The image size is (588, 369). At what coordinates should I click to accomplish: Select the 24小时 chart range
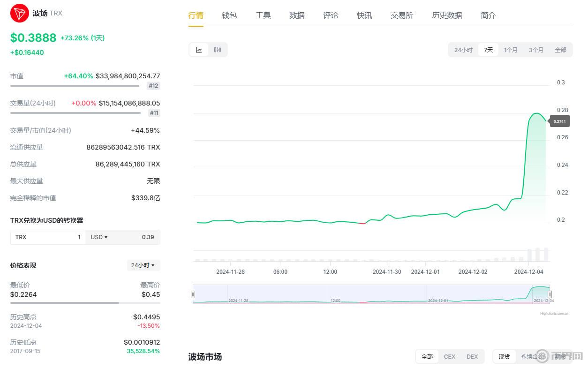click(x=463, y=50)
